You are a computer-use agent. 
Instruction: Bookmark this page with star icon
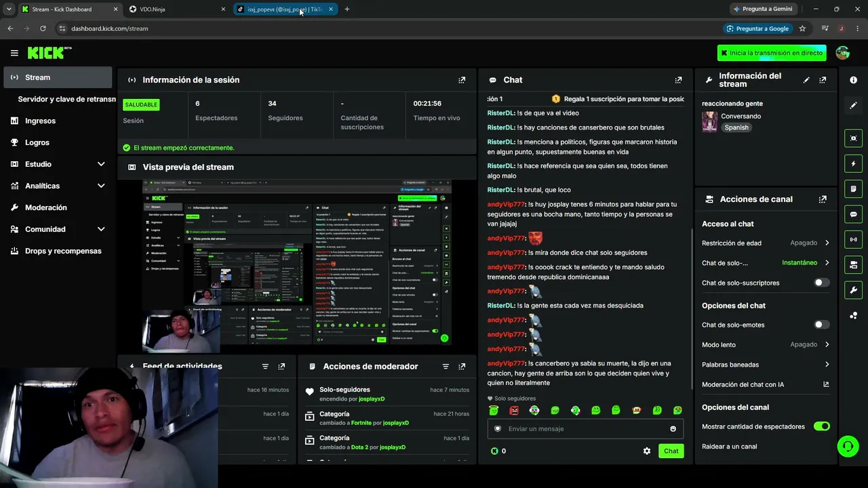tap(802, 28)
